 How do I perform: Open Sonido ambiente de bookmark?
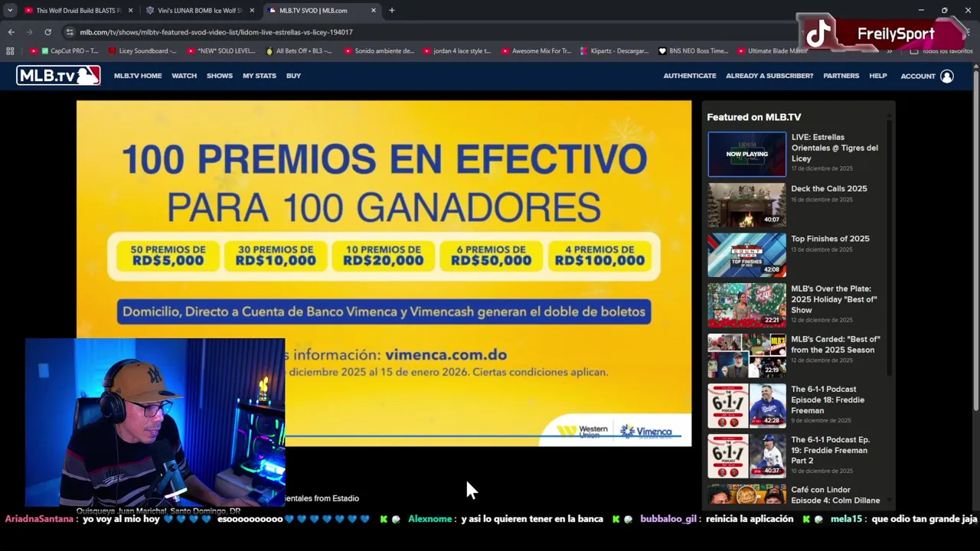point(378,51)
